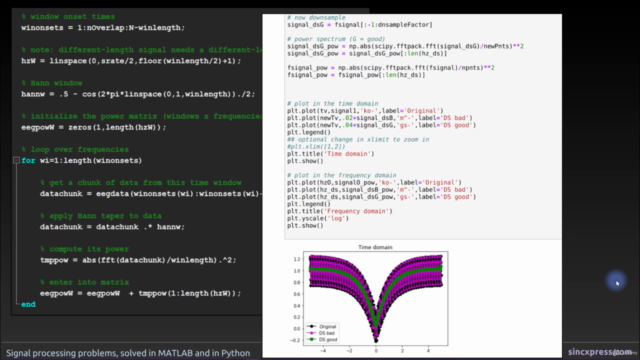Click the 'signal_dsG_pow[:len(hz_ds)]' slicing line

tap(367, 53)
